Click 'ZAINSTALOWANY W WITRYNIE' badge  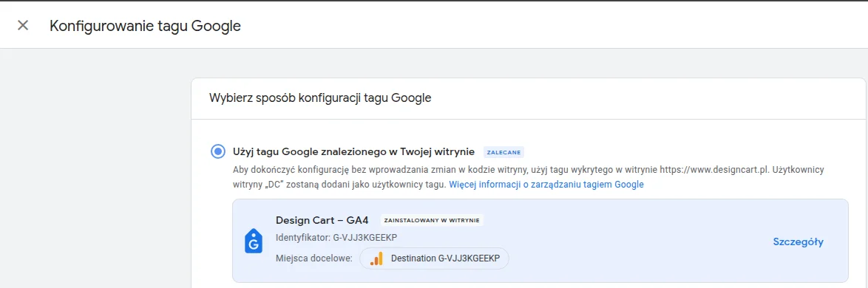433,220
